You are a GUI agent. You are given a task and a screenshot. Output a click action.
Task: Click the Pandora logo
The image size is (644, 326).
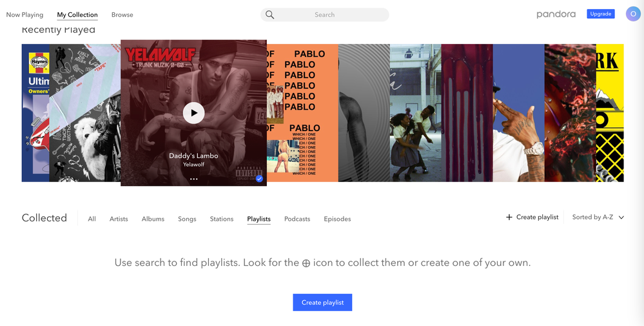coord(556,14)
